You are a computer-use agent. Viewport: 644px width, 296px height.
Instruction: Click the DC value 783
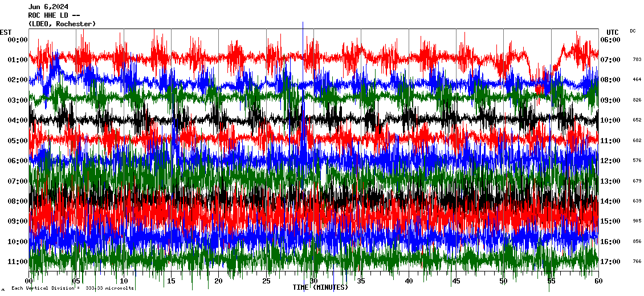coord(637,60)
